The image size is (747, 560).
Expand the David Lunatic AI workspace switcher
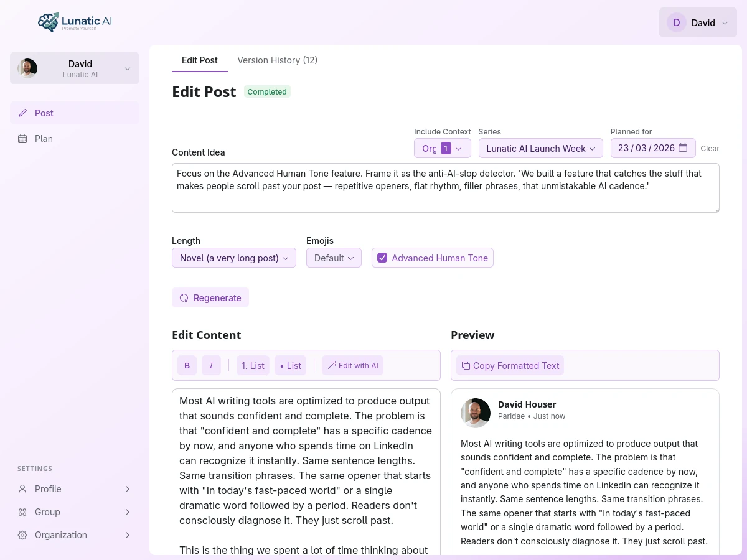[x=75, y=68]
